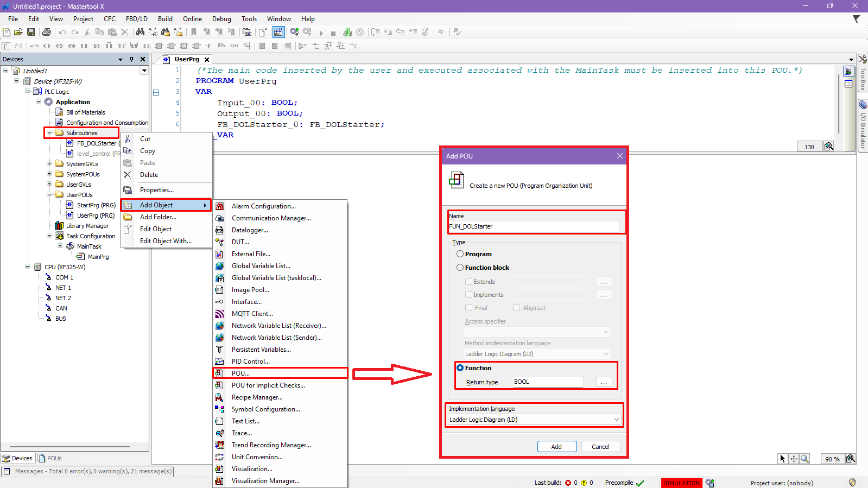Image resolution: width=868 pixels, height=488 pixels.
Task: Open the Build menu
Action: click(x=165, y=19)
